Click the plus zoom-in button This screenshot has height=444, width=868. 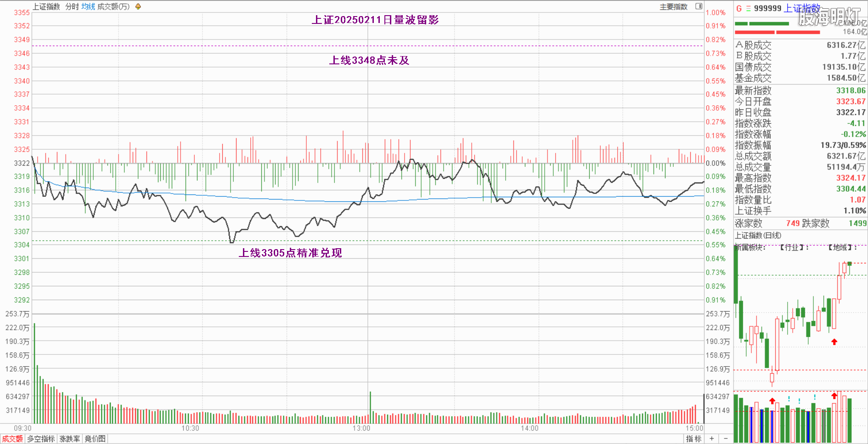point(711,438)
